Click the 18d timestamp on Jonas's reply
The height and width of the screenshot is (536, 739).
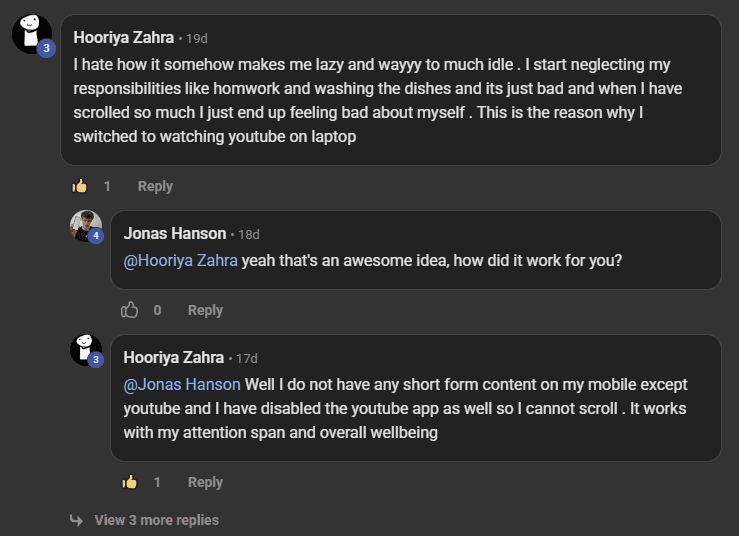248,235
